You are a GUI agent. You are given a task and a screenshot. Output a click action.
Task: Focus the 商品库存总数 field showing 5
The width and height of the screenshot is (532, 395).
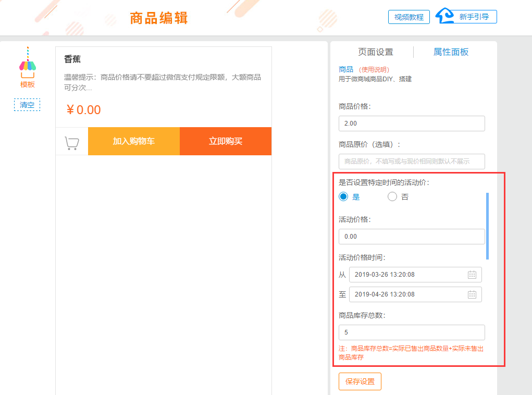click(x=412, y=332)
